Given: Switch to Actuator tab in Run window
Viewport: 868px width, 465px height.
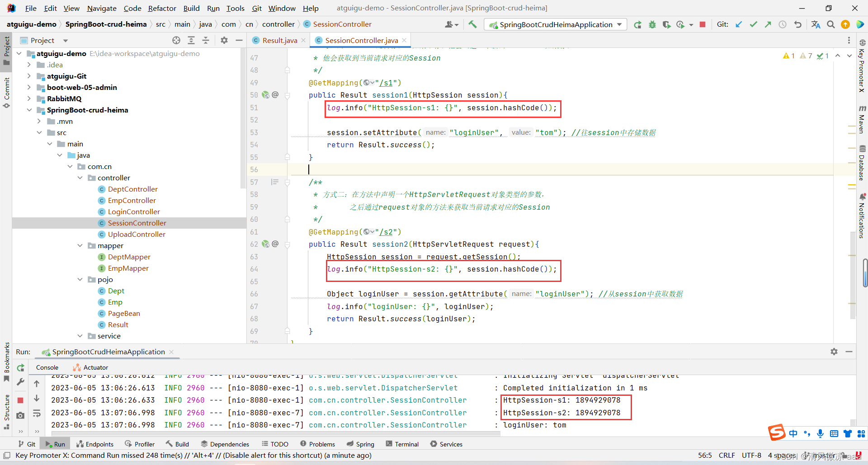Looking at the screenshot, I should tap(91, 367).
